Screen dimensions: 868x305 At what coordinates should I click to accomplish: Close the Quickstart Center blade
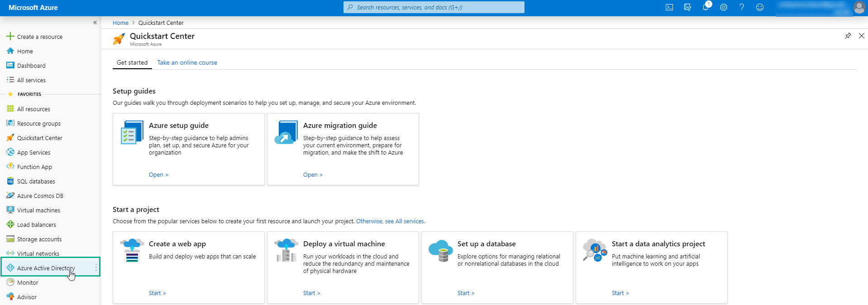(x=861, y=36)
